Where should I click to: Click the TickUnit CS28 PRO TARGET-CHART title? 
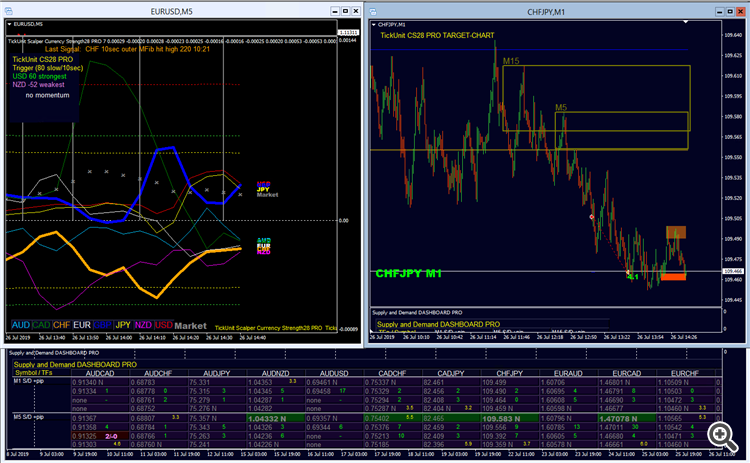click(437, 35)
